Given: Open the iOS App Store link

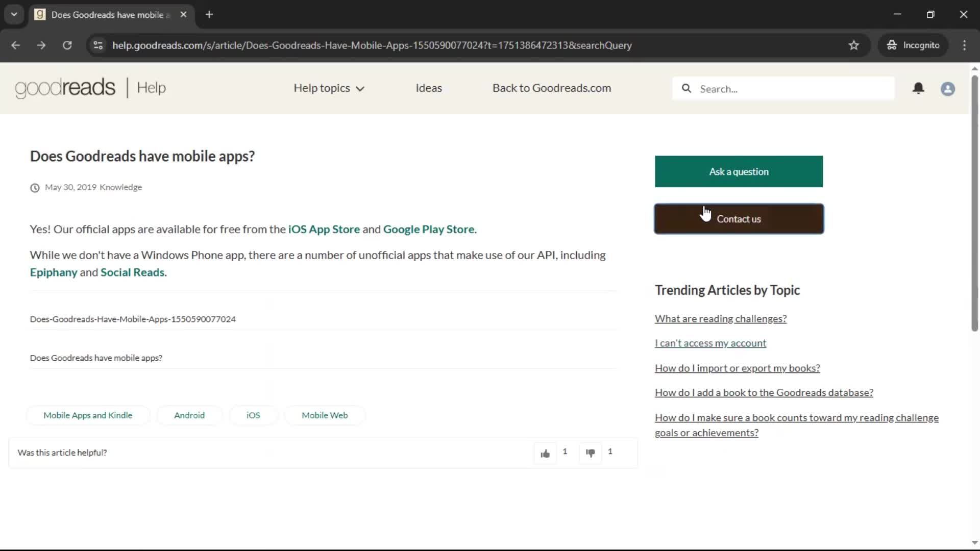Looking at the screenshot, I should pos(324,229).
